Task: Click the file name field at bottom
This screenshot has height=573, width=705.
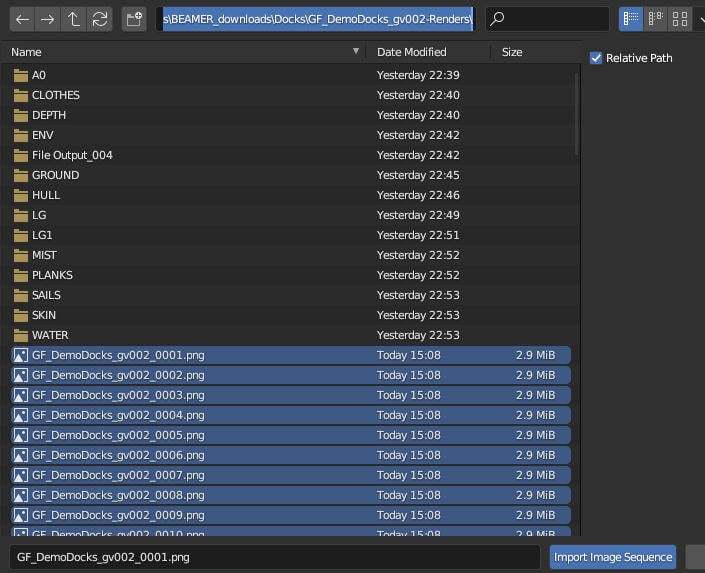Action: click(274, 557)
